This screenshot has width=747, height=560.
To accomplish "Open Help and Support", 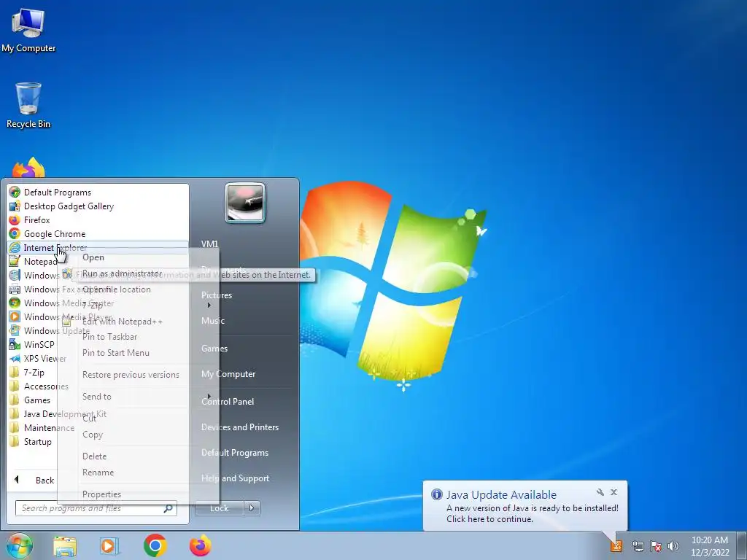I will coord(236,478).
